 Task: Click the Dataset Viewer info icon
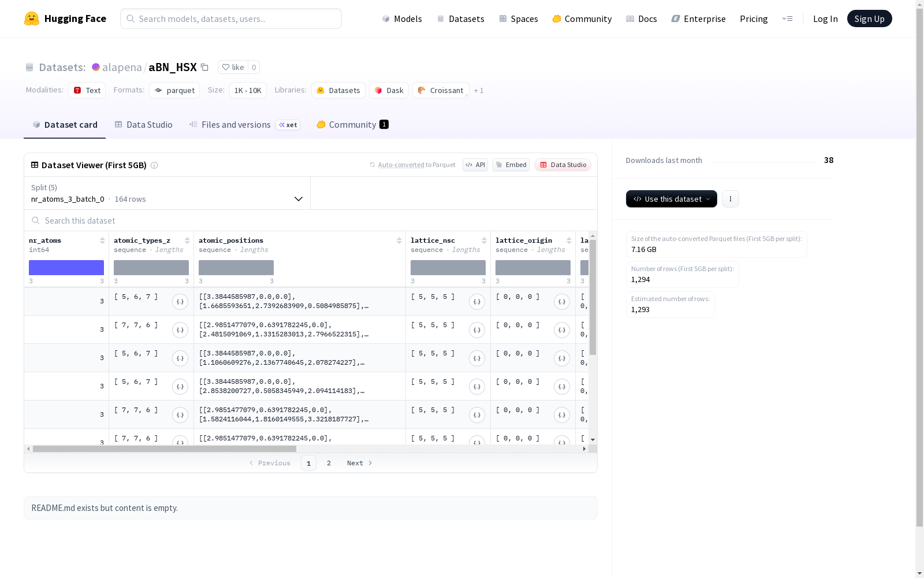[x=154, y=165]
